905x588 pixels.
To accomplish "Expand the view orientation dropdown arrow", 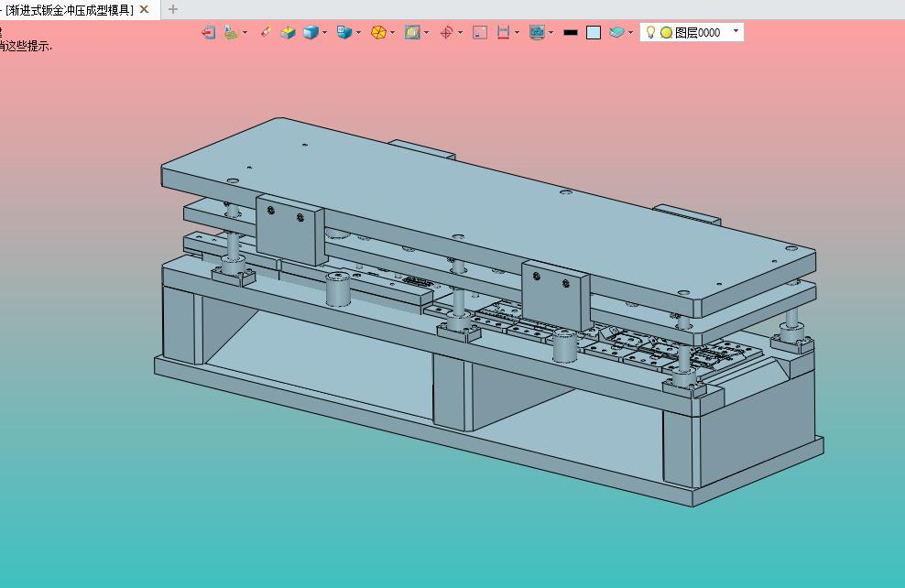I will coord(358,32).
